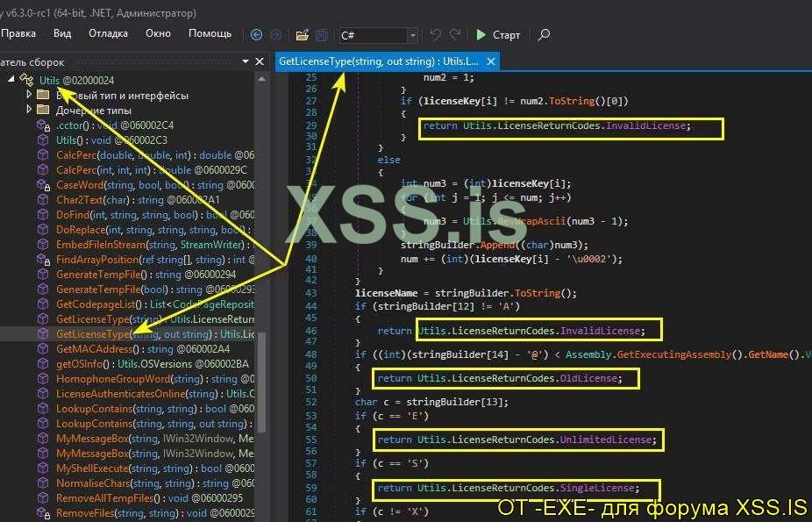The image size is (812, 522).
Task: Collapse the Utils class node
Action: click(11, 80)
